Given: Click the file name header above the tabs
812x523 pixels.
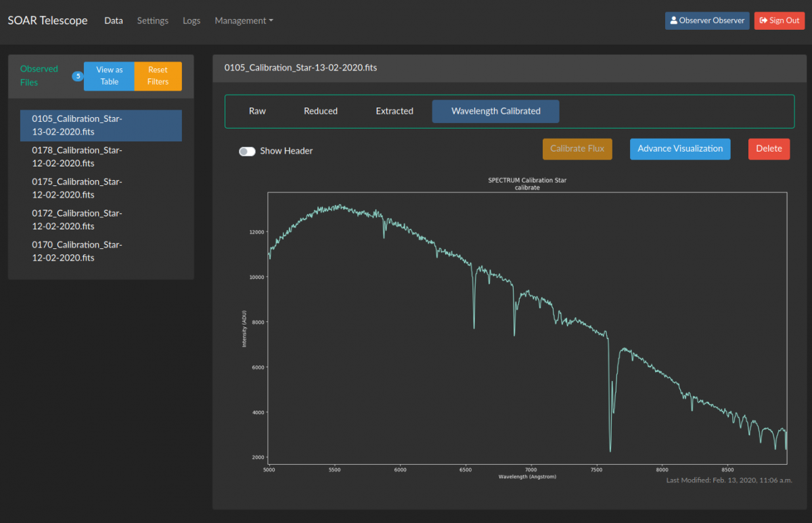Looking at the screenshot, I should pos(300,68).
